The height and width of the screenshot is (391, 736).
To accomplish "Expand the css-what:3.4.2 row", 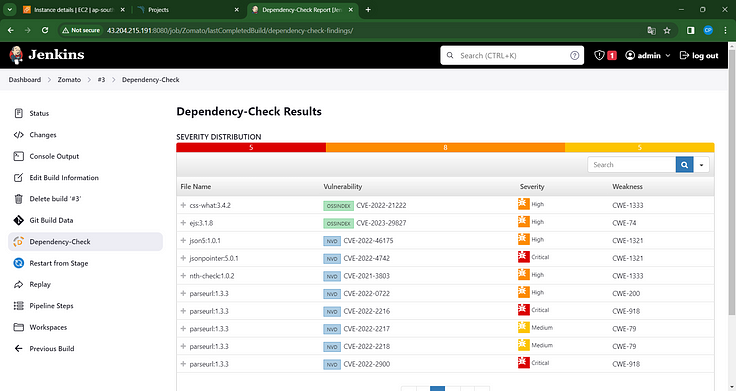I will [x=183, y=205].
